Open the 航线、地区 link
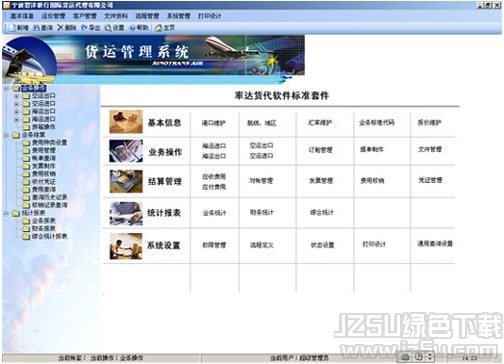This screenshot has height=364, width=504. 262,123
